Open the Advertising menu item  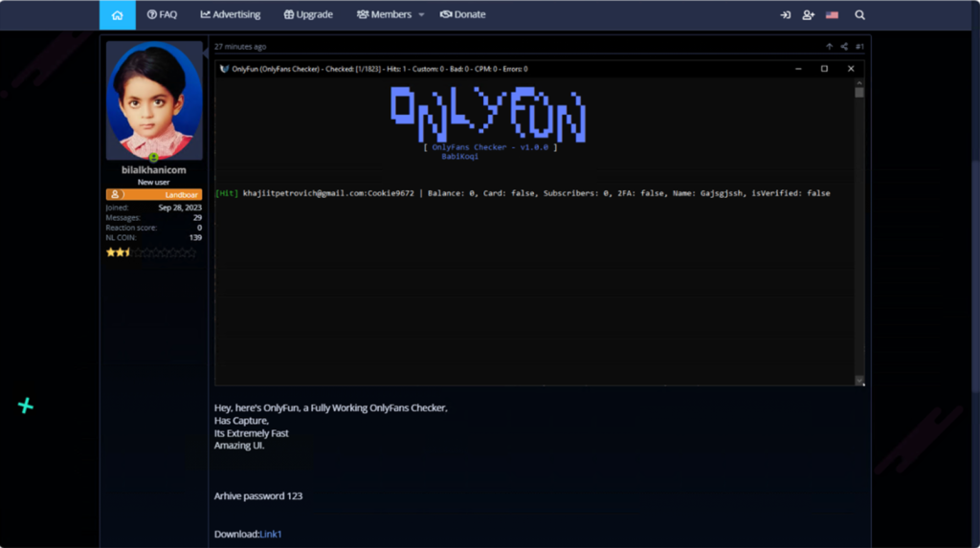[230, 14]
